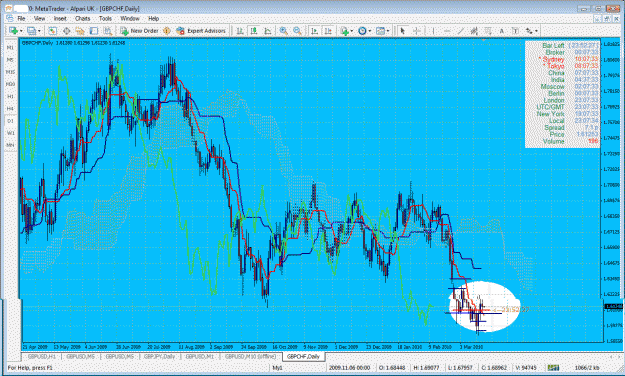This screenshot has width=625, height=376.
Task: Click the connection status bars indicator
Action: point(552,368)
